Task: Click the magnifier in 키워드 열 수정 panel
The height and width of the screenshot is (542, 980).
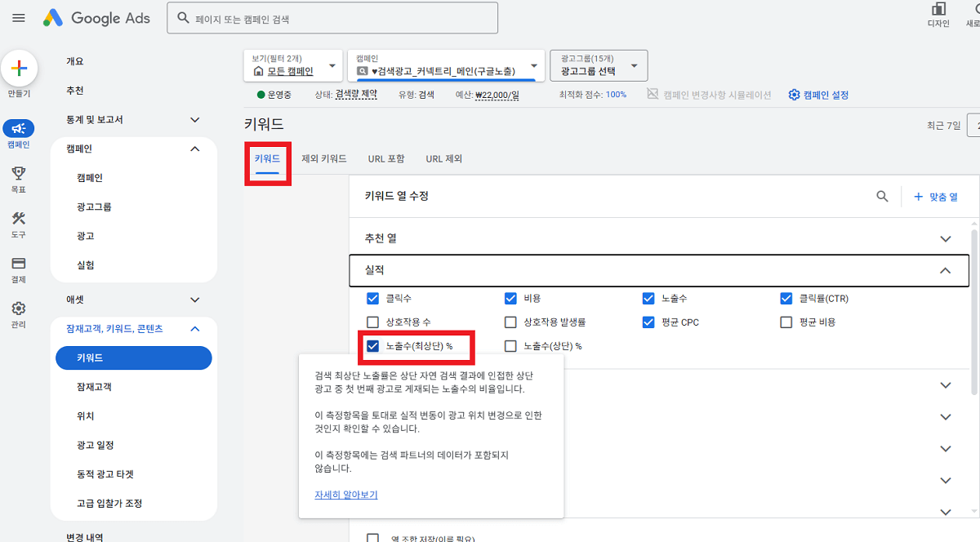Action: (x=882, y=196)
